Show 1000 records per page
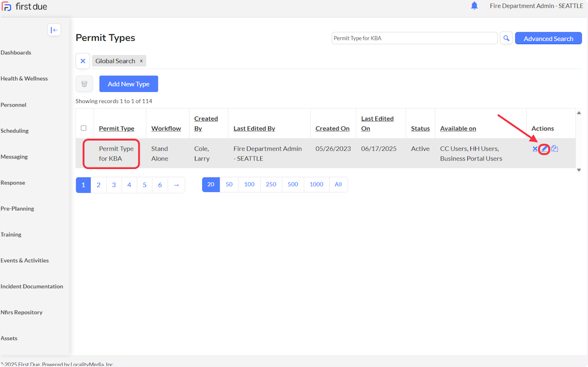The height and width of the screenshot is (367, 588). [317, 184]
